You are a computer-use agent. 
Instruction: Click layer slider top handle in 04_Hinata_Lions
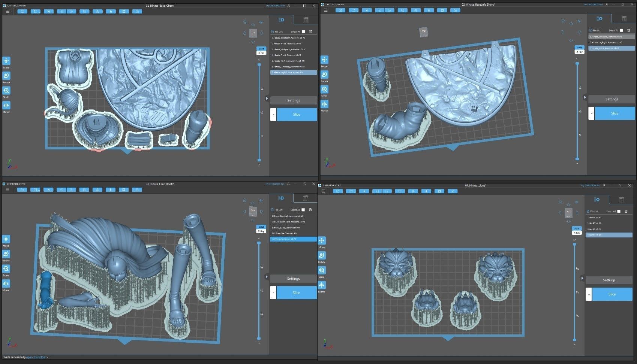coord(574,245)
